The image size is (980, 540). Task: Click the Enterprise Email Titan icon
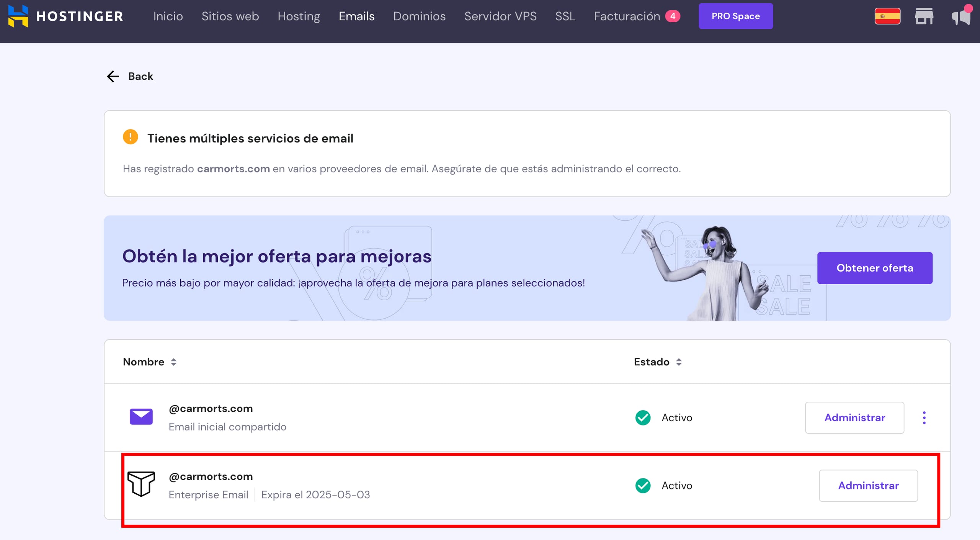click(x=141, y=484)
